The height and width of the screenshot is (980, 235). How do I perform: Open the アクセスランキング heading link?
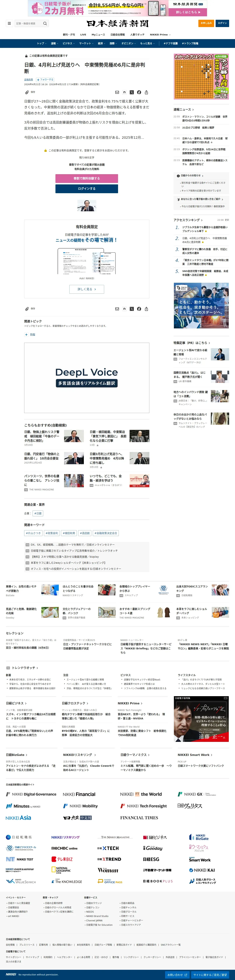[188, 220]
